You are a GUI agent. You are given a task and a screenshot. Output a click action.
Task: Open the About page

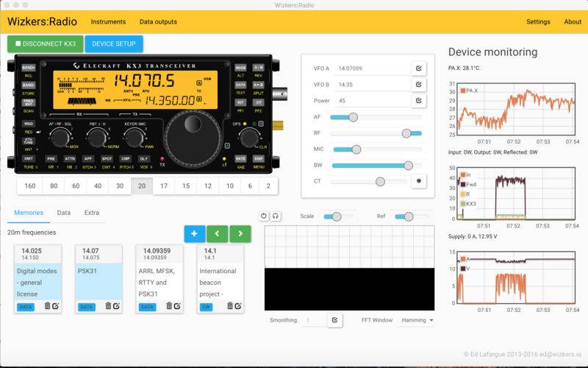(573, 22)
